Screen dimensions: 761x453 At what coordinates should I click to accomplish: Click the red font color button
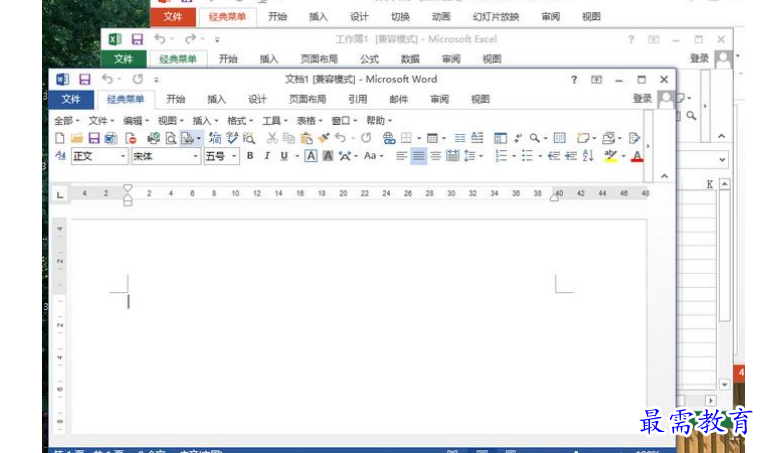(637, 156)
